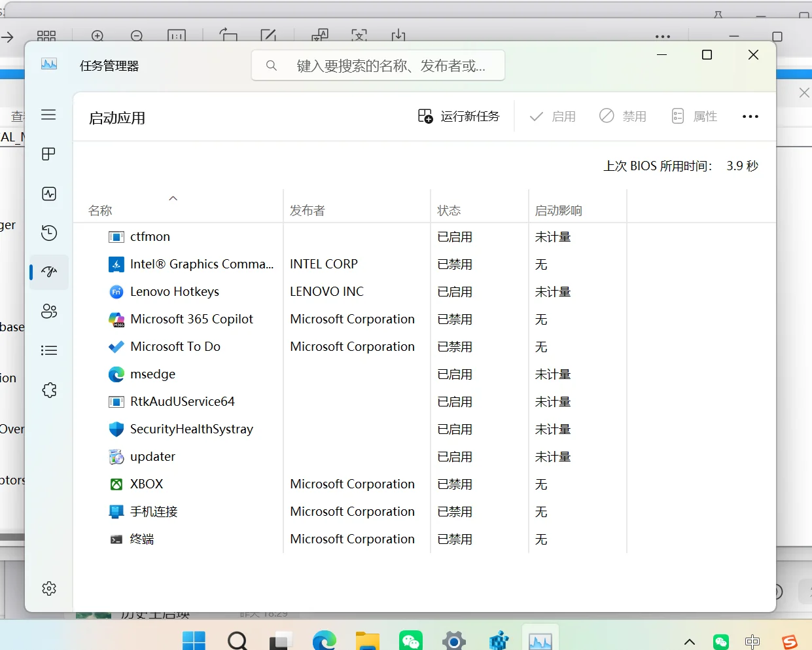The image size is (812, 650).
Task: Select the 手机连接 icon in list
Action: (x=116, y=512)
